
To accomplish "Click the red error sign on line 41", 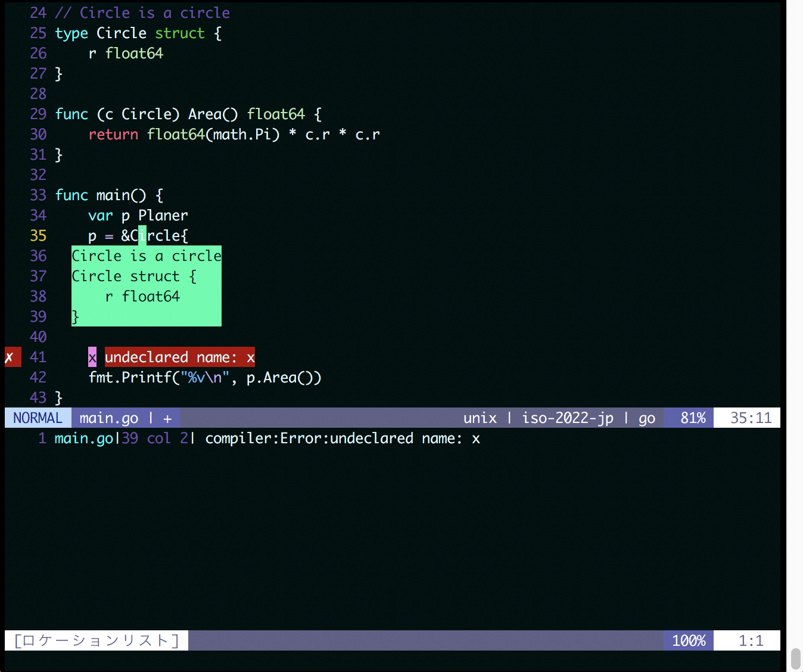I will (x=13, y=357).
